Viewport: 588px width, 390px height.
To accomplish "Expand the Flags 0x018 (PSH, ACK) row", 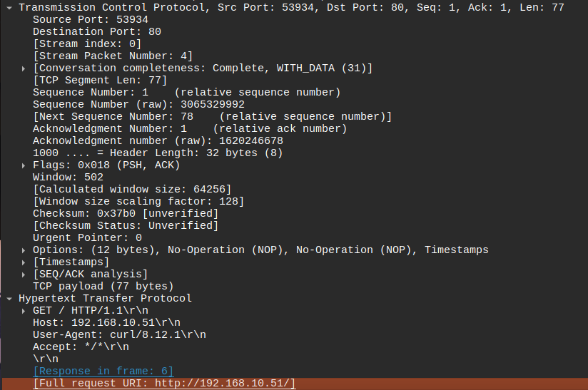I will pyautogui.click(x=24, y=165).
